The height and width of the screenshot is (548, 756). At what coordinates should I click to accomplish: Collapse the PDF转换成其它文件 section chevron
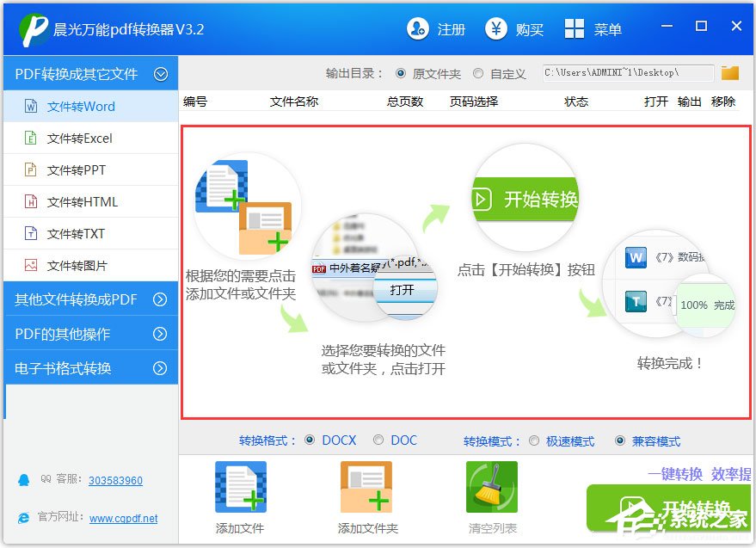[161, 74]
